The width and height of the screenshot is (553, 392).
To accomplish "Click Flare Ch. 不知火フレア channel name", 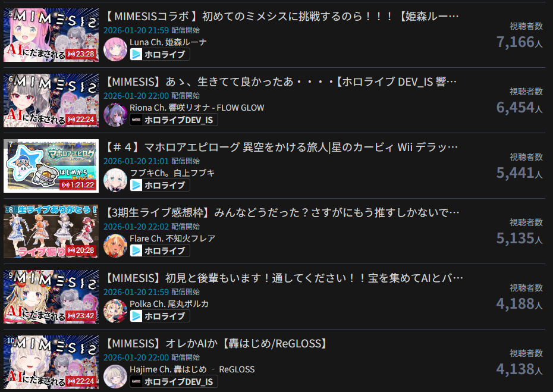I will tap(172, 239).
